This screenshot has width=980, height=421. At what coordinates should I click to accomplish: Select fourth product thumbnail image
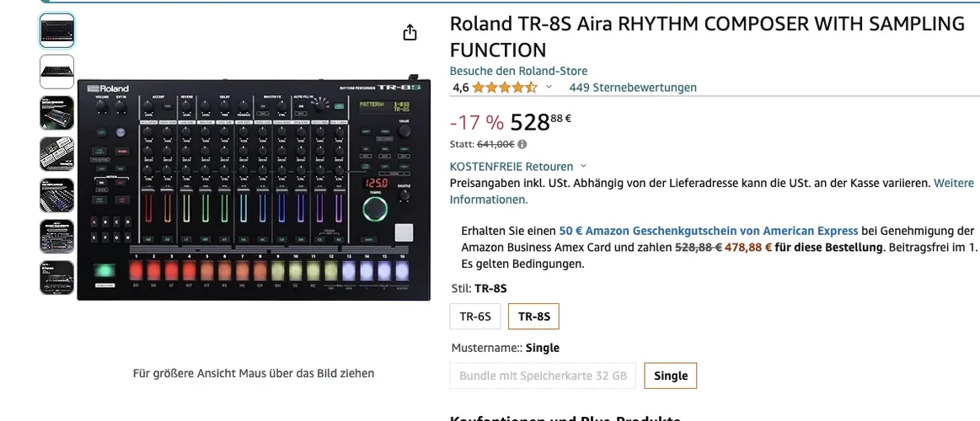[x=56, y=153]
